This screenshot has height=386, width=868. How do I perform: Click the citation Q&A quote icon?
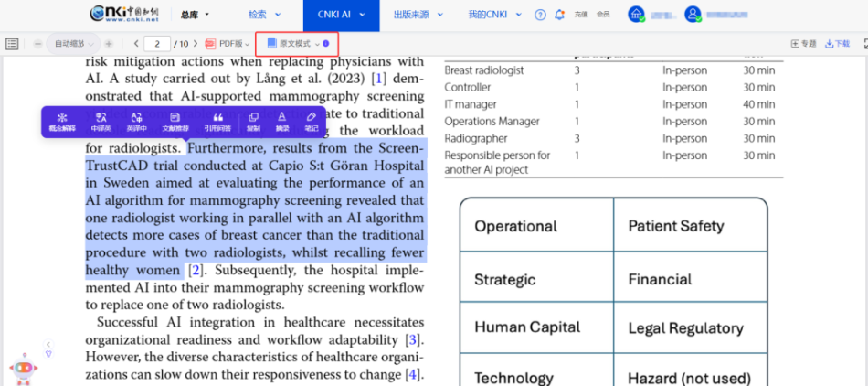pyautogui.click(x=217, y=121)
